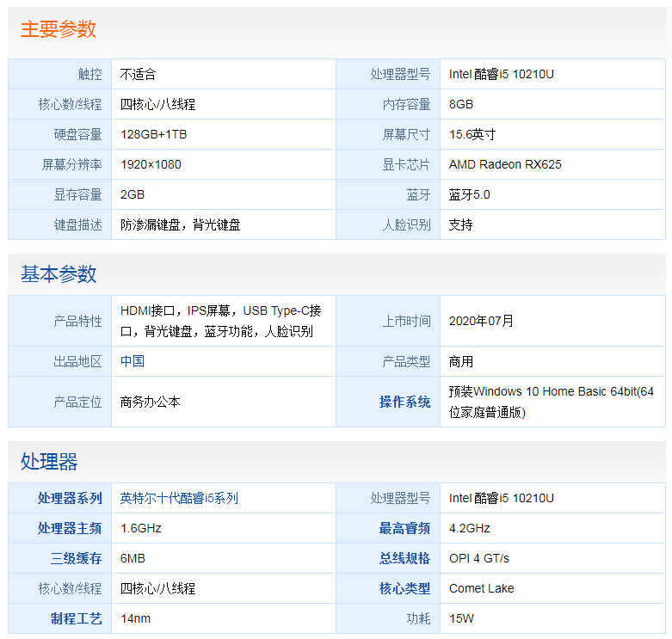Image resolution: width=672 pixels, height=639 pixels.
Task: Click the 内存容量 row label
Action: (x=406, y=104)
